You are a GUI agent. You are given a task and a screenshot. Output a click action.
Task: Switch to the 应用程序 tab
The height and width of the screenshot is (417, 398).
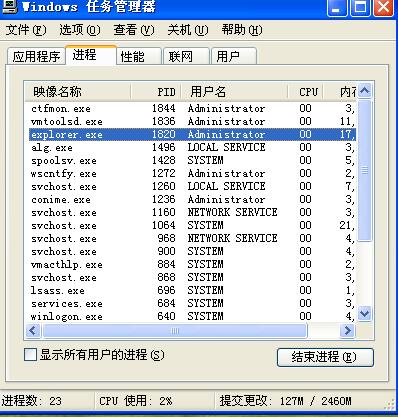[36, 56]
